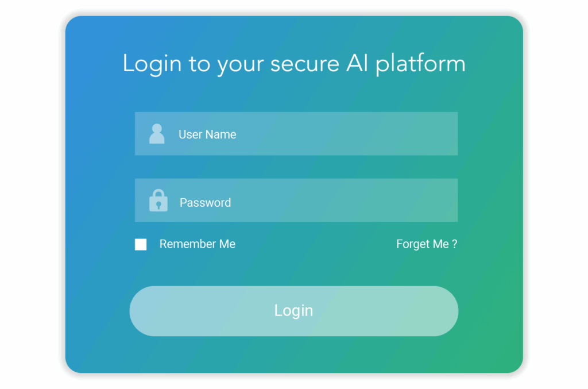The image size is (588, 389).
Task: Select the person icon beside User Name
Action: point(157,134)
